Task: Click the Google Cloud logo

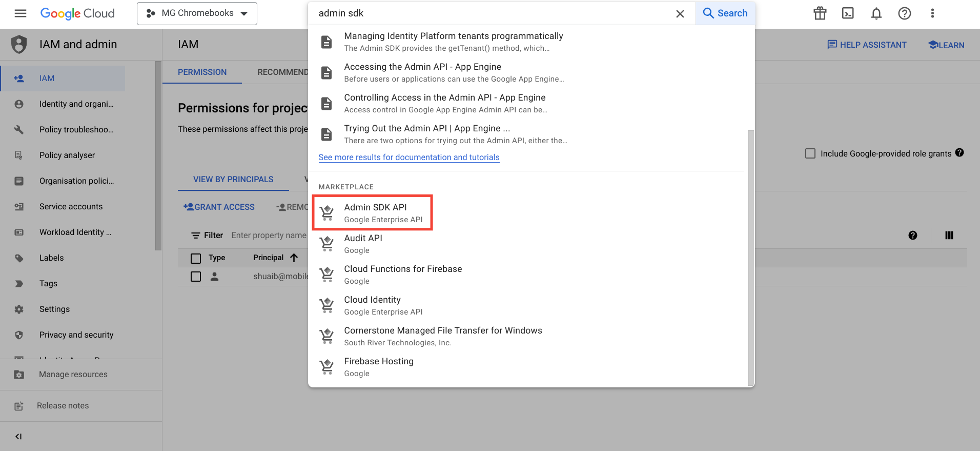Action: [x=77, y=13]
